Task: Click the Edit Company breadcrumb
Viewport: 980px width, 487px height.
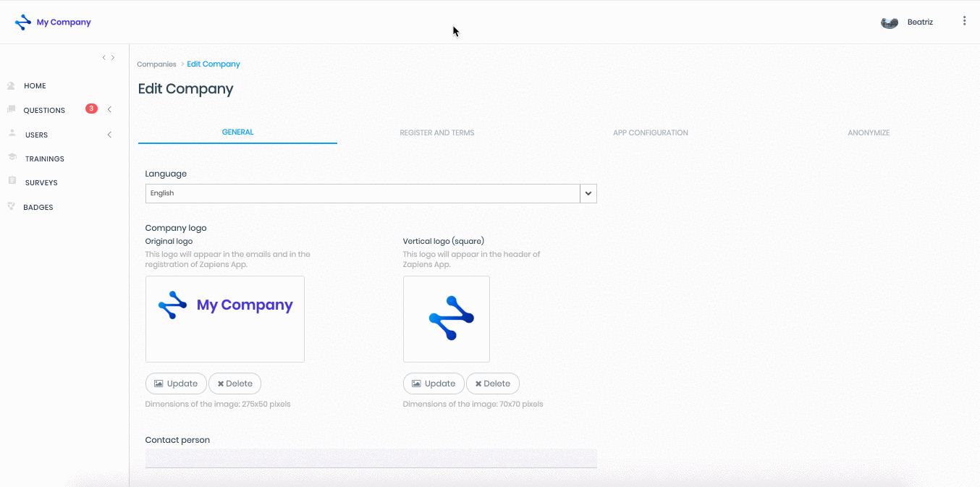Action: pyautogui.click(x=214, y=64)
